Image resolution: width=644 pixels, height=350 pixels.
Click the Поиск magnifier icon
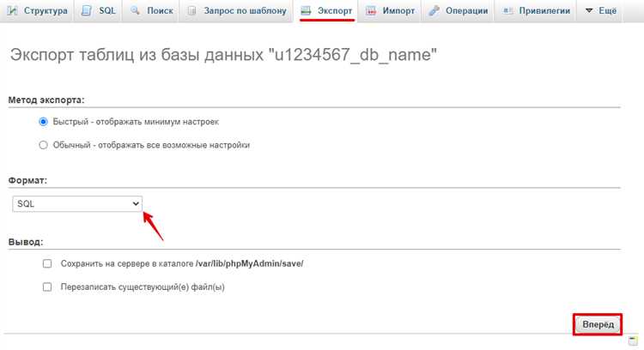[x=135, y=10]
